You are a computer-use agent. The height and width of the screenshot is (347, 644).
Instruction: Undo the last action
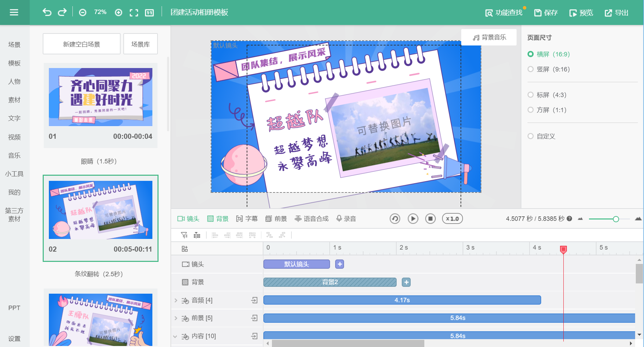47,13
